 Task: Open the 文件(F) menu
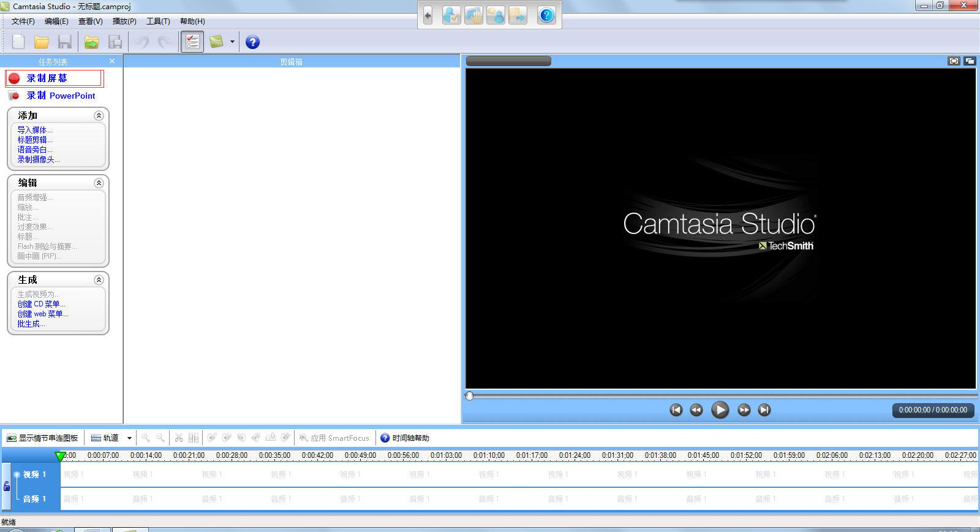pos(23,21)
